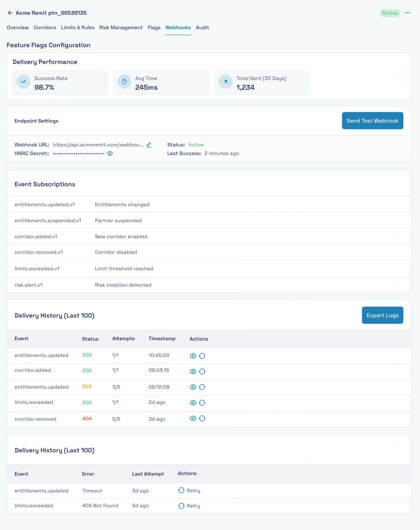Image resolution: width=420 pixels, height=530 pixels.
Task: Click the 245ms average time value
Action: coord(146,87)
